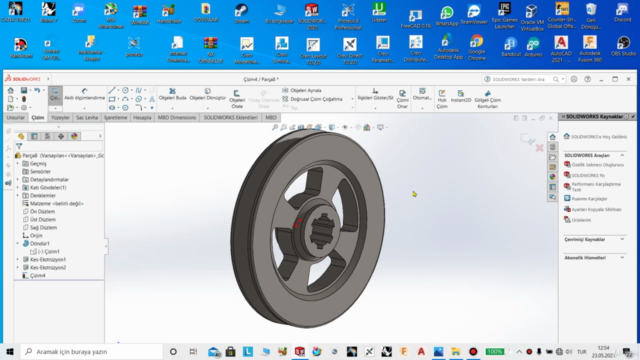This screenshot has height=360, width=640.
Task: Click the Windows search box in taskbar
Action: point(91,351)
